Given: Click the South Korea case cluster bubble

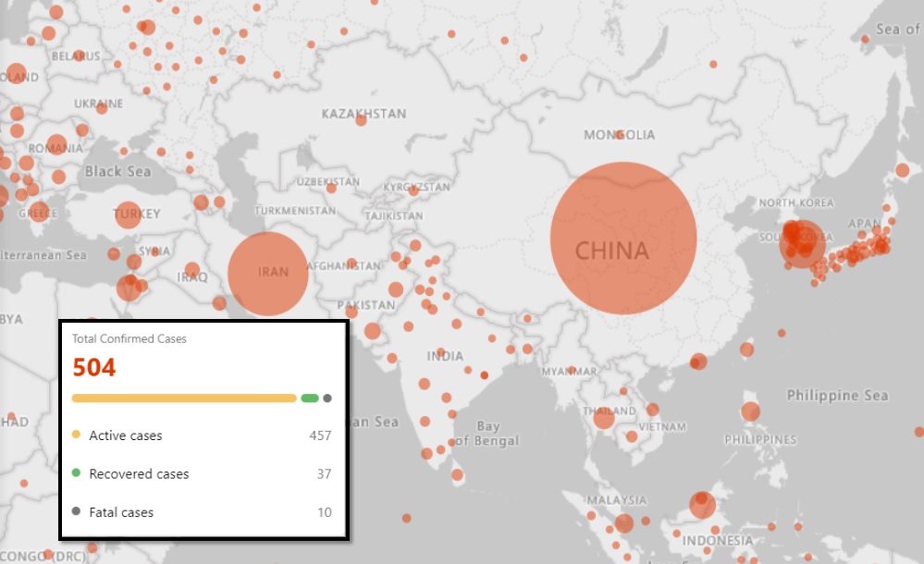Looking at the screenshot, I should [x=800, y=244].
